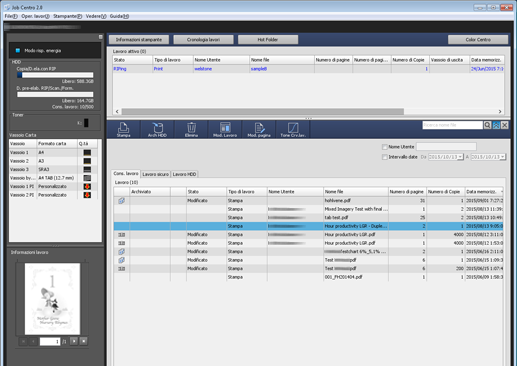
Task: Open the A end date dropdown
Action: click(503, 157)
